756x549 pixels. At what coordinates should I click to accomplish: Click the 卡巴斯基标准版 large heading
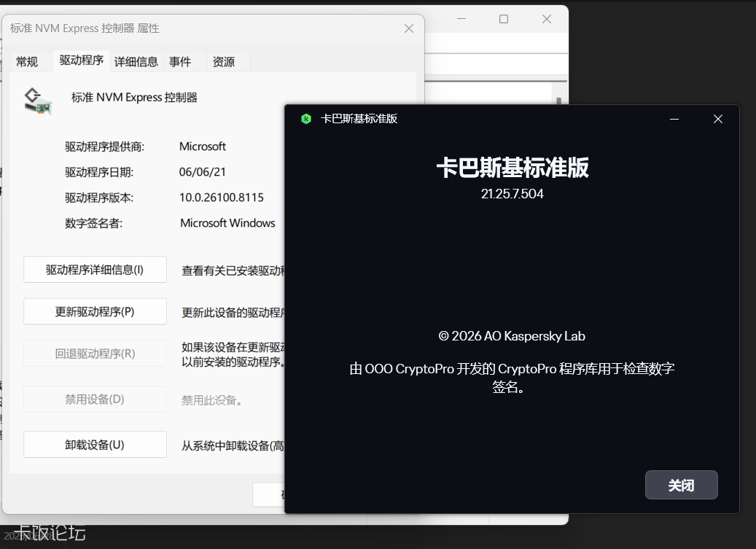pos(512,168)
